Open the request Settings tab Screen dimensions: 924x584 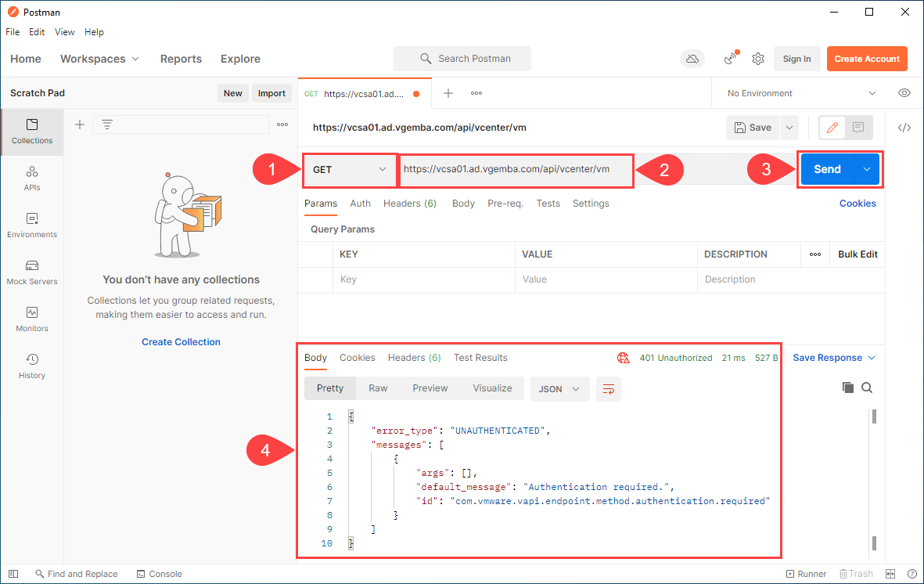(x=591, y=204)
